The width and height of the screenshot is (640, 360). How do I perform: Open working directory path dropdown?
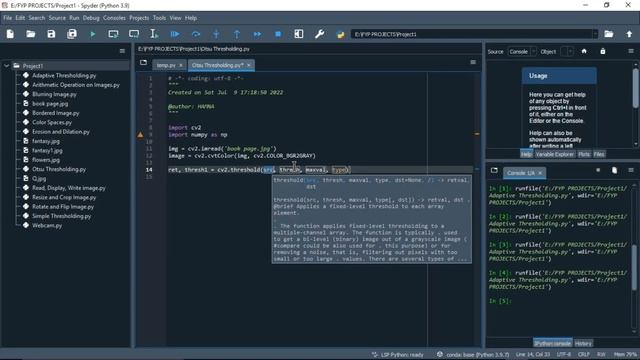pyautogui.click(x=595, y=34)
